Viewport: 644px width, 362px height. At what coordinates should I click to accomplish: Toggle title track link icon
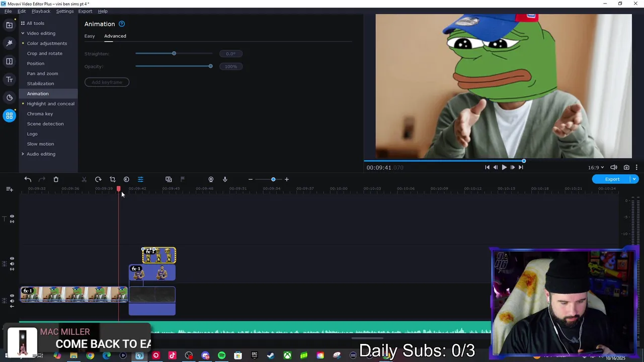click(x=12, y=221)
